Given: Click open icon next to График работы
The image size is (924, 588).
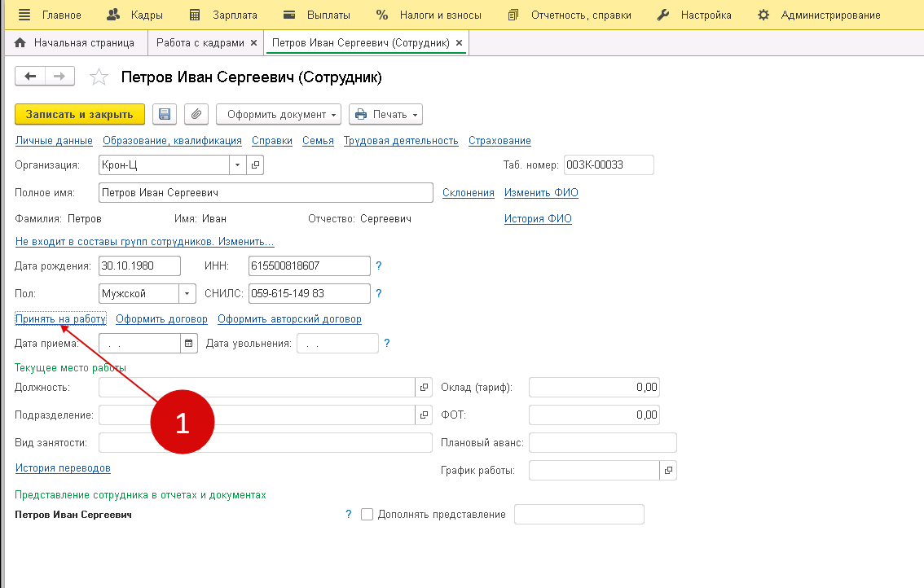Looking at the screenshot, I should pyautogui.click(x=668, y=471).
